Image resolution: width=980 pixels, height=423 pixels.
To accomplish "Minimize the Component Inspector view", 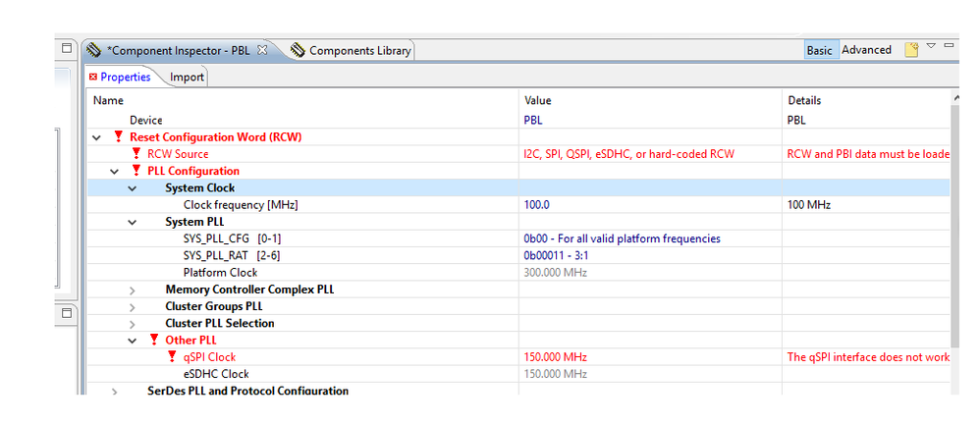I will point(949,45).
